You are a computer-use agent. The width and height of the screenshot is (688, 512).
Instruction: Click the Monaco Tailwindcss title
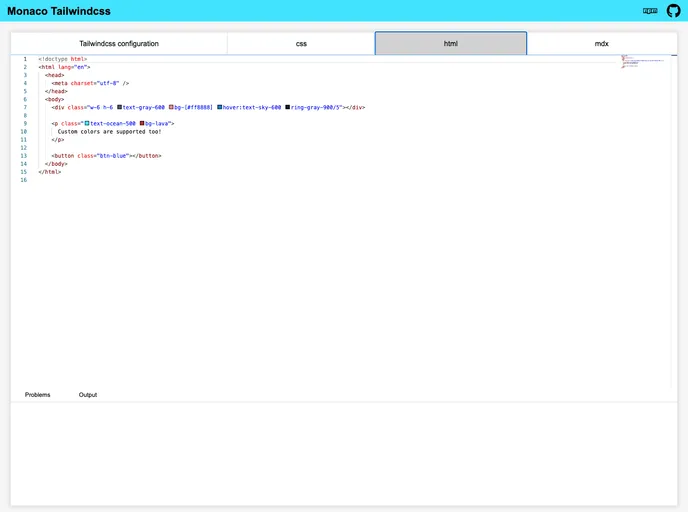(59, 11)
